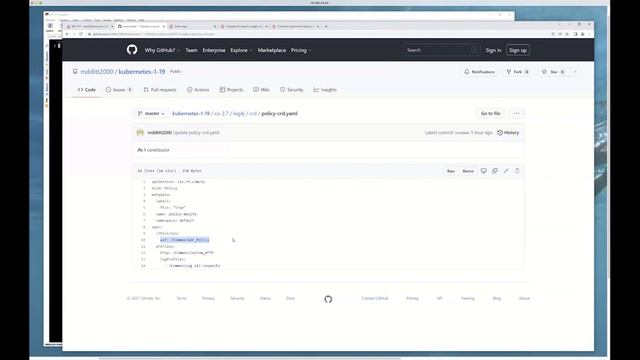
Task: Open the Projects tab
Action: pos(231,90)
